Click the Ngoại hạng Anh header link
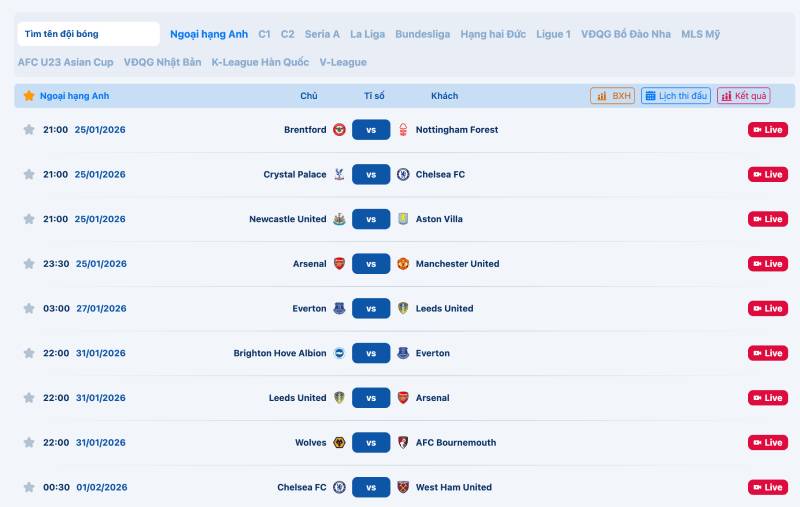This screenshot has width=800, height=507. (74, 95)
